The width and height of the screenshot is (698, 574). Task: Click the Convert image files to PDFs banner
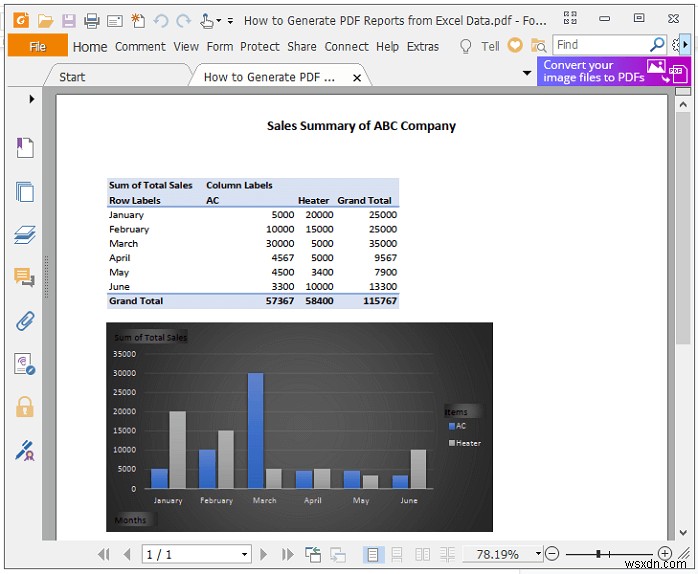coord(614,71)
